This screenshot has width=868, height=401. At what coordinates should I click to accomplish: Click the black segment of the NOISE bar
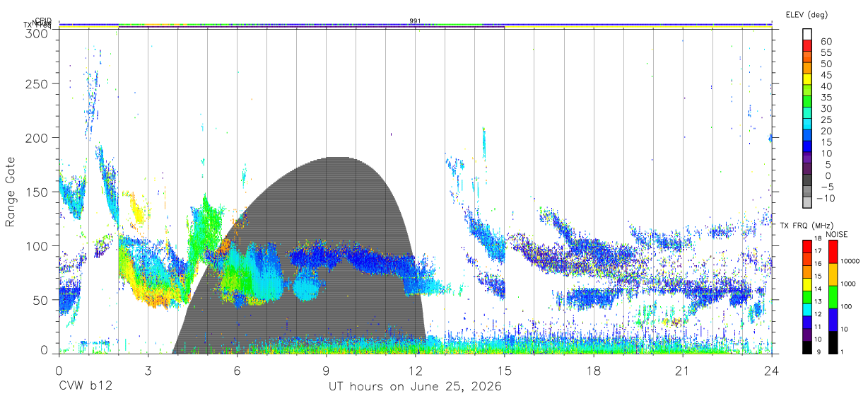pyautogui.click(x=833, y=342)
